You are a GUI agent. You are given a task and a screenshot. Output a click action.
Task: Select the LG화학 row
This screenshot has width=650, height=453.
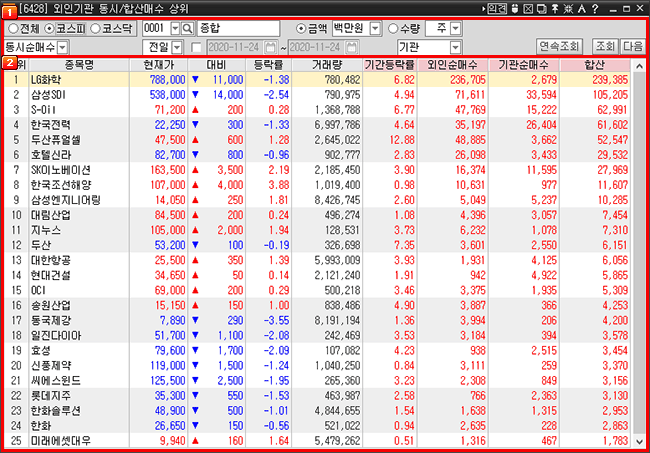click(317, 80)
